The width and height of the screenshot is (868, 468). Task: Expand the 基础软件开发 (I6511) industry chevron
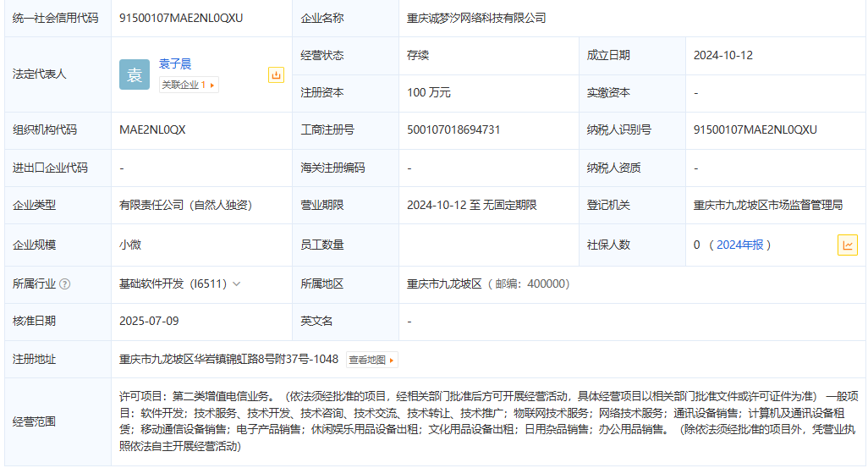236,284
